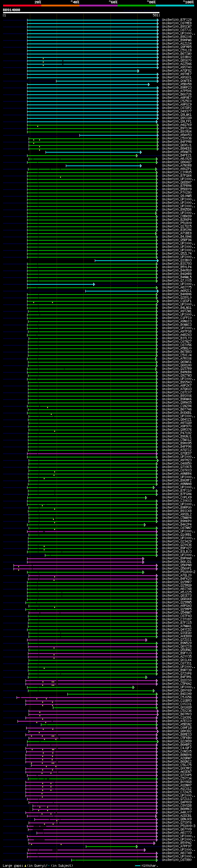The width and height of the screenshot is (197, 868).
Task: Click label UniRef100_A7ESI0
Action: pyautogui.click(x=177, y=721)
